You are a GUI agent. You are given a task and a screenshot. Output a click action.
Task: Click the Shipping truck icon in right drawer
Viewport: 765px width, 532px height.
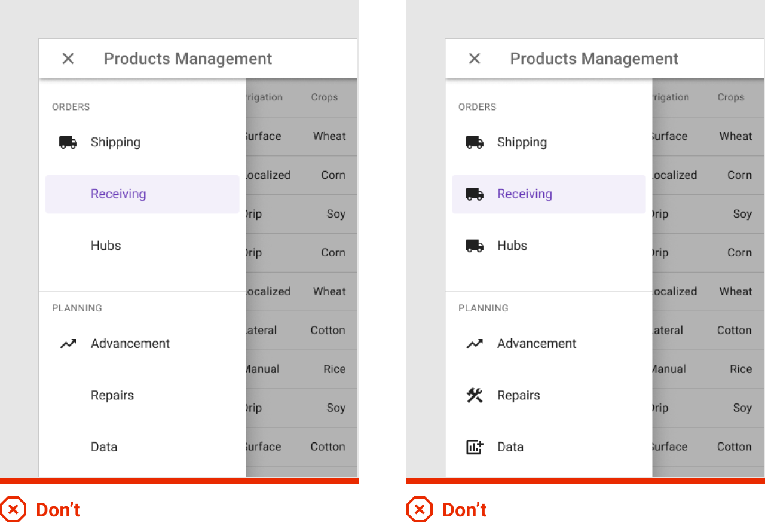click(475, 142)
